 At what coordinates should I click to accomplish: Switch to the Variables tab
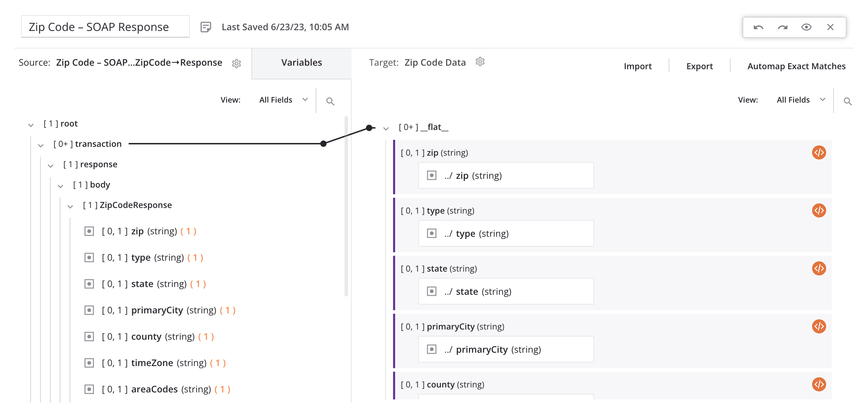click(301, 63)
